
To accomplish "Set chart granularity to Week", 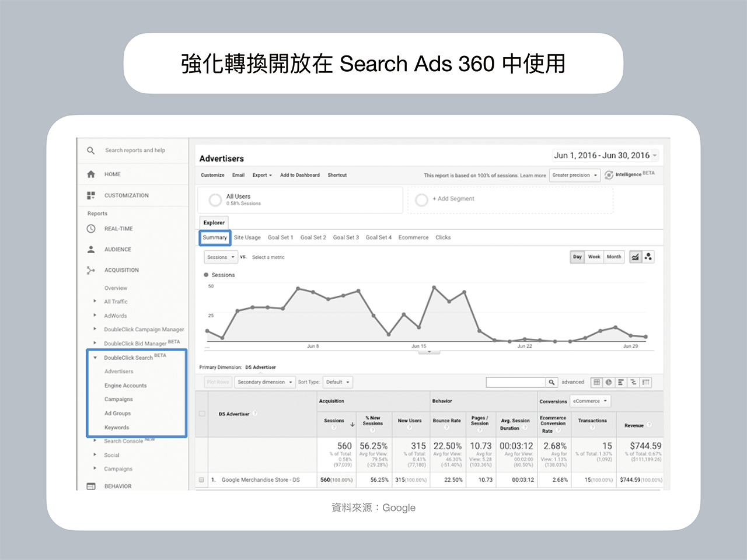I will coord(594,257).
